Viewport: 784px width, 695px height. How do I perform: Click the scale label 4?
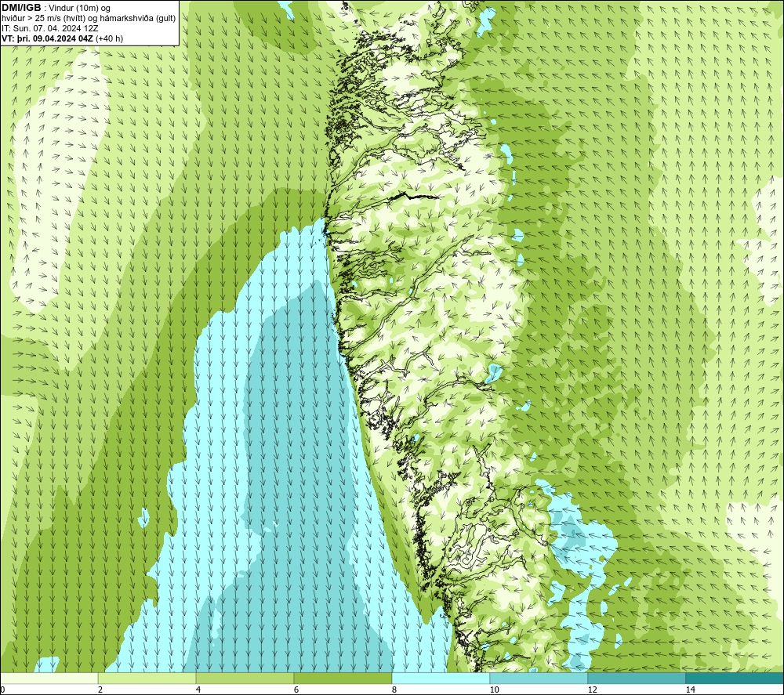click(x=198, y=690)
